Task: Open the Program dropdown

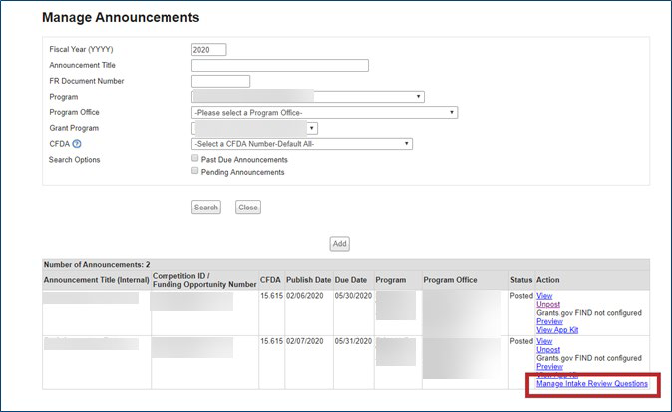Action: point(307,97)
